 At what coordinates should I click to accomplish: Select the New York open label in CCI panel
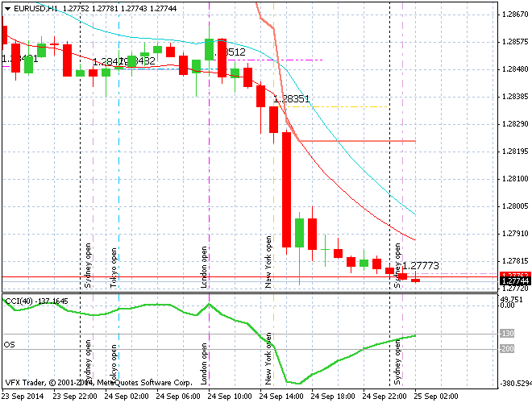268,359
